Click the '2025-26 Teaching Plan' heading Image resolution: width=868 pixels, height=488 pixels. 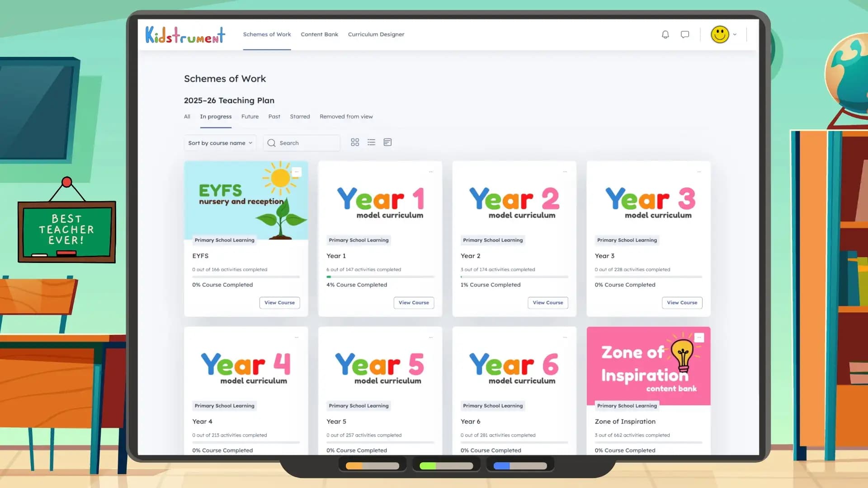click(x=229, y=100)
